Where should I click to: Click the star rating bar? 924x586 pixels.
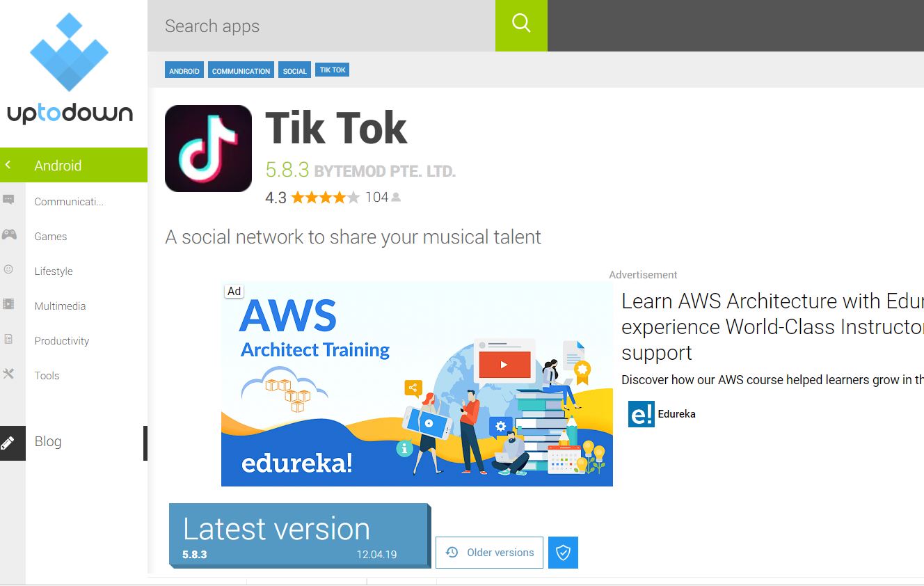pyautogui.click(x=325, y=197)
